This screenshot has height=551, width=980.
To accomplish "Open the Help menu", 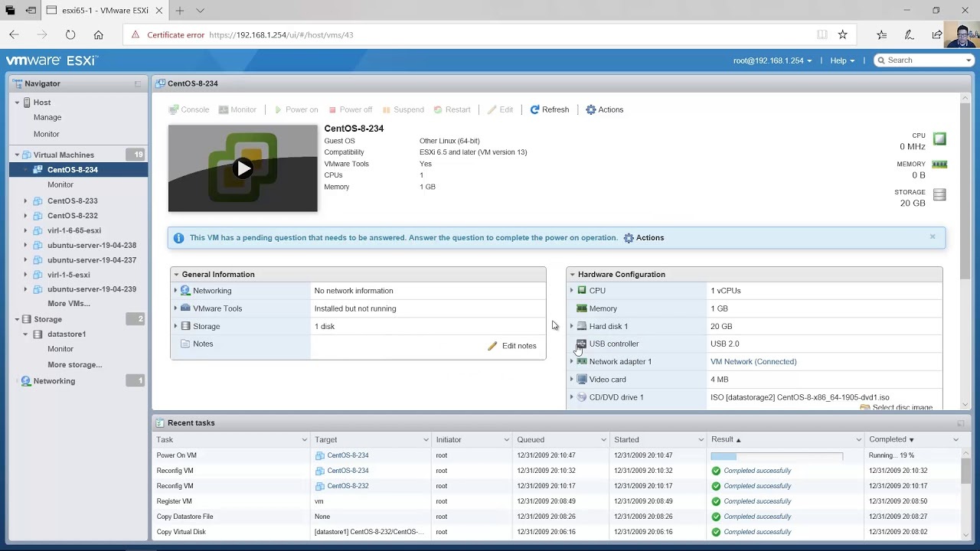I will point(842,60).
